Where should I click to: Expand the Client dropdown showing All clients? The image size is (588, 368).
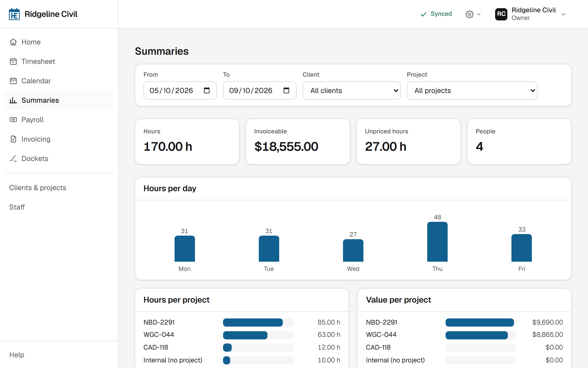351,90
